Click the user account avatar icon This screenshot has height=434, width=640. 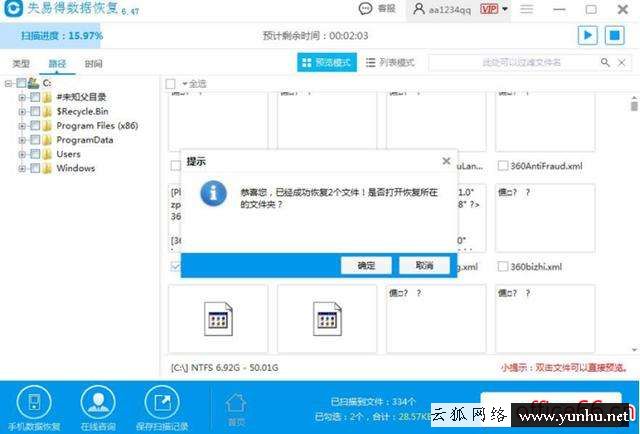[x=419, y=9]
